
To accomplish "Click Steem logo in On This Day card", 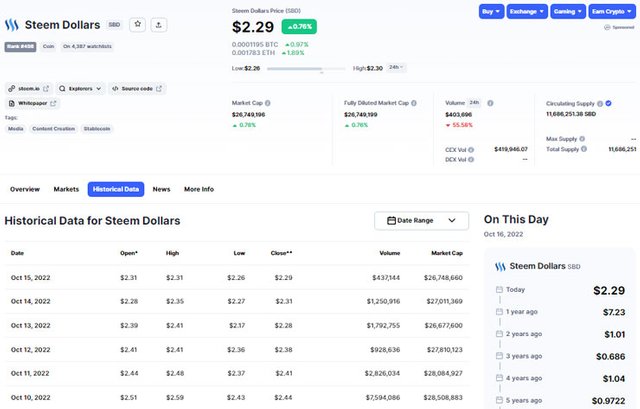I will tap(500, 267).
